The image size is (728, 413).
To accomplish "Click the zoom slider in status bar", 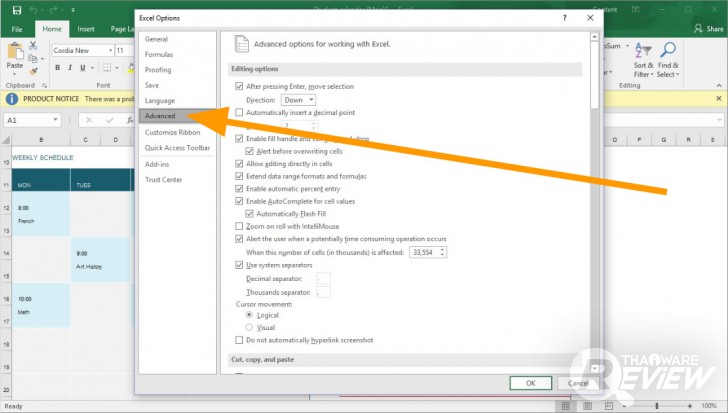I will click(656, 406).
